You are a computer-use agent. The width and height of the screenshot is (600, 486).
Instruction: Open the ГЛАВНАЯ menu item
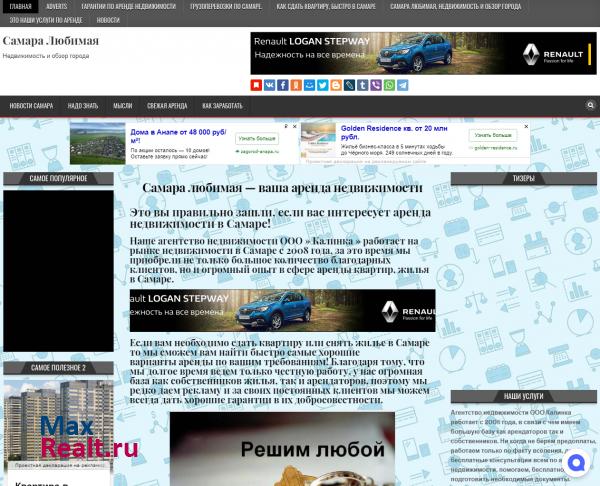[20, 7]
